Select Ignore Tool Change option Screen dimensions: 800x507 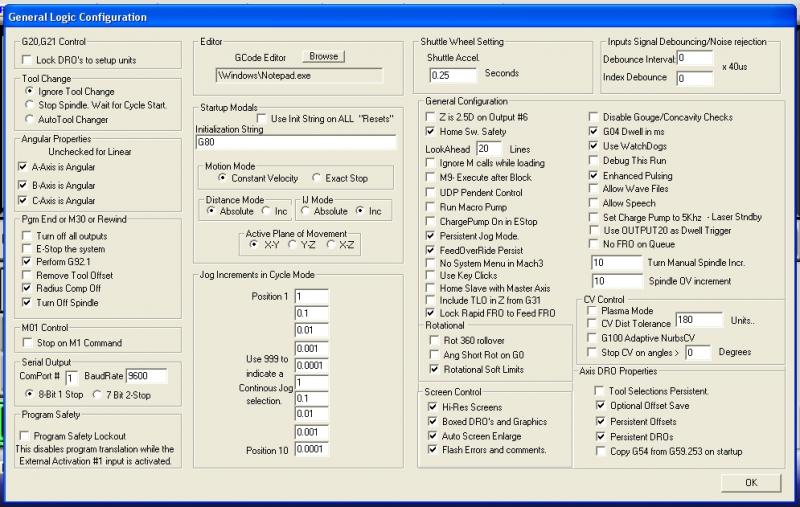pyautogui.click(x=30, y=91)
